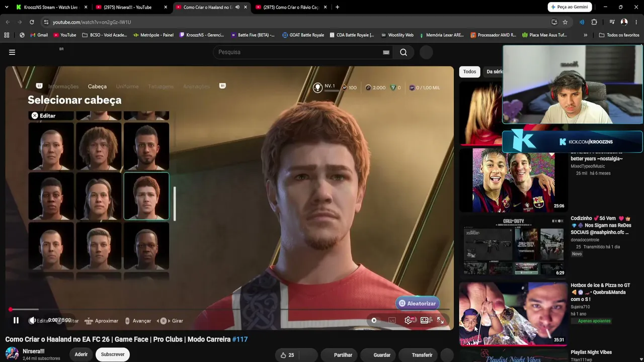Open the Playlist Night Vibes video title
This screenshot has height=362, width=644.
pyautogui.click(x=591, y=352)
